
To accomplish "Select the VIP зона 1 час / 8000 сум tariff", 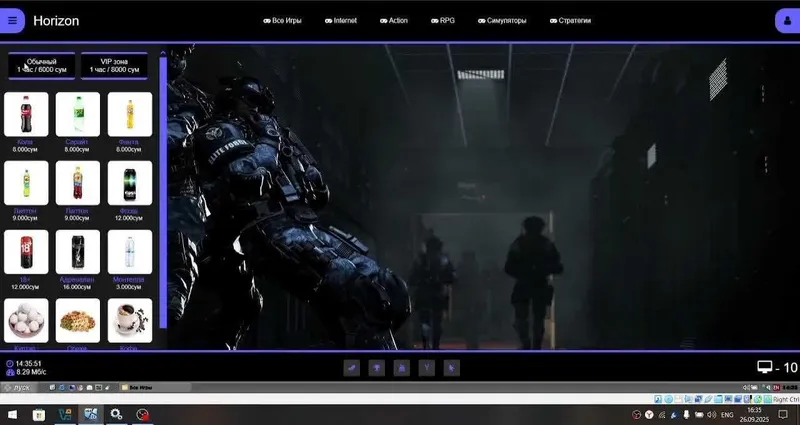I will 114,66.
